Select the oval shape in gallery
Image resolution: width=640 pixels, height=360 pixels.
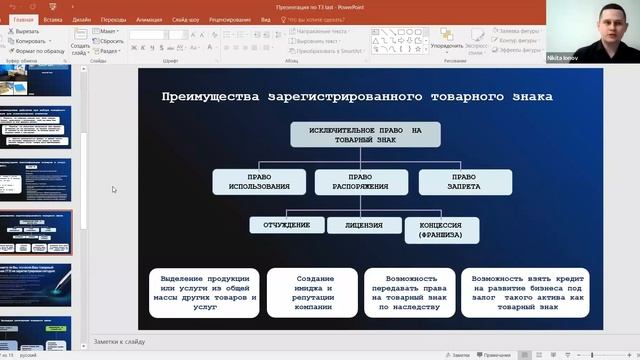click(410, 32)
